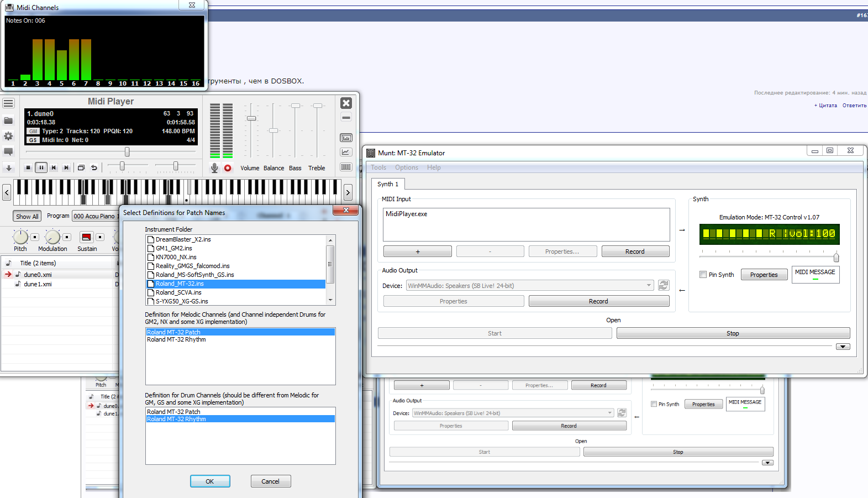This screenshot has width=868, height=498.
Task: Adjust the Munt synth volume slider
Action: tap(836, 258)
